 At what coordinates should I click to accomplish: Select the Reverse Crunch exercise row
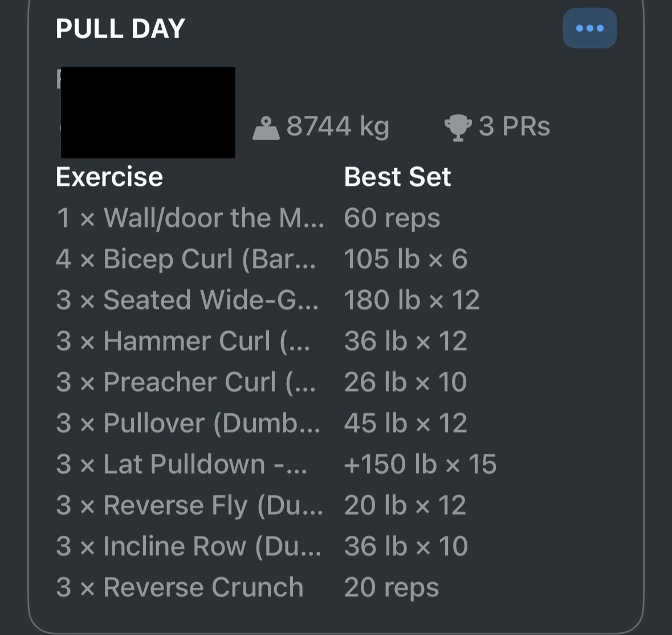coord(180,587)
